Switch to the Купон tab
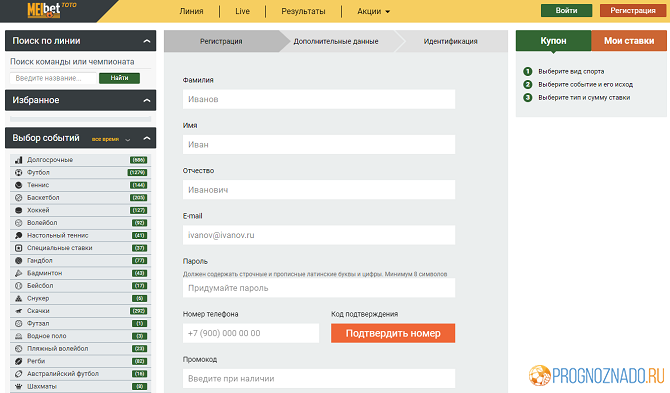This screenshot has width=670, height=393. coord(553,41)
